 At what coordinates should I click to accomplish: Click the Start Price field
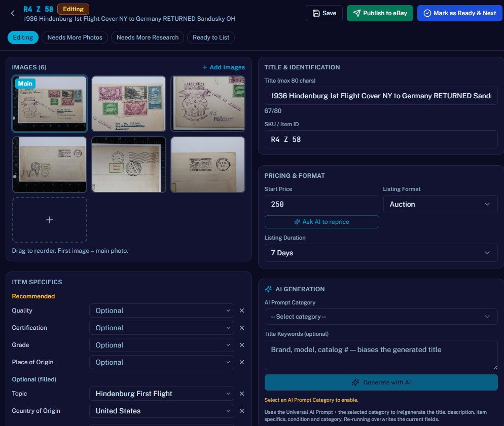[x=322, y=204]
